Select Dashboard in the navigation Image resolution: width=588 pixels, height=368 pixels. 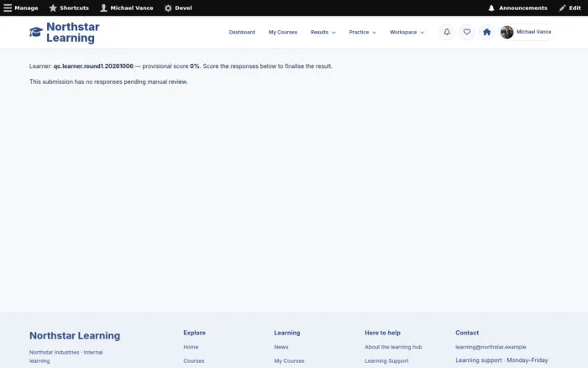242,32
